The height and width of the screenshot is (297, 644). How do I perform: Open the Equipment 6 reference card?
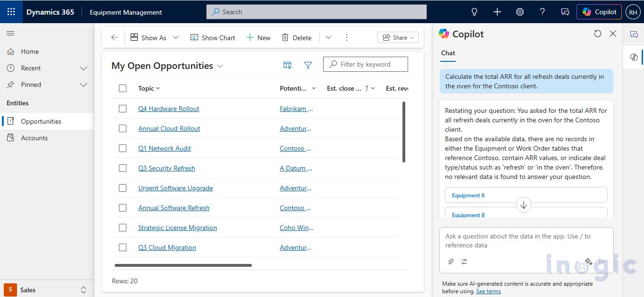526,195
